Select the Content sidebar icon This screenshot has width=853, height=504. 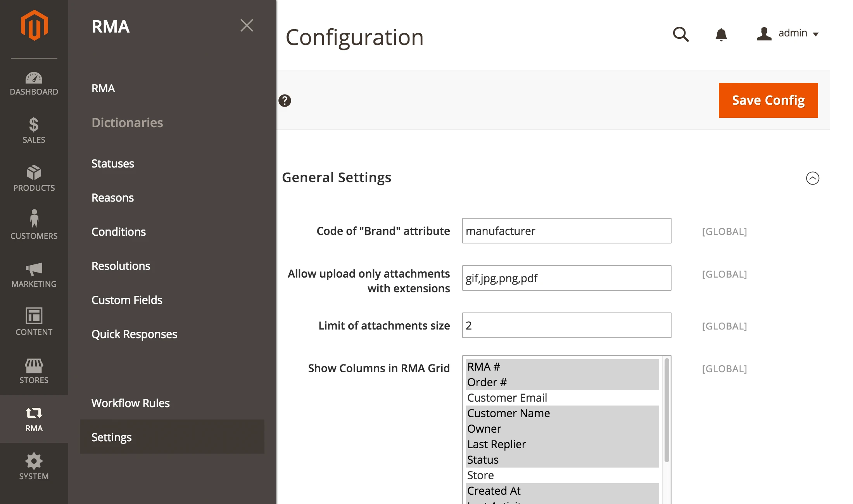(34, 322)
